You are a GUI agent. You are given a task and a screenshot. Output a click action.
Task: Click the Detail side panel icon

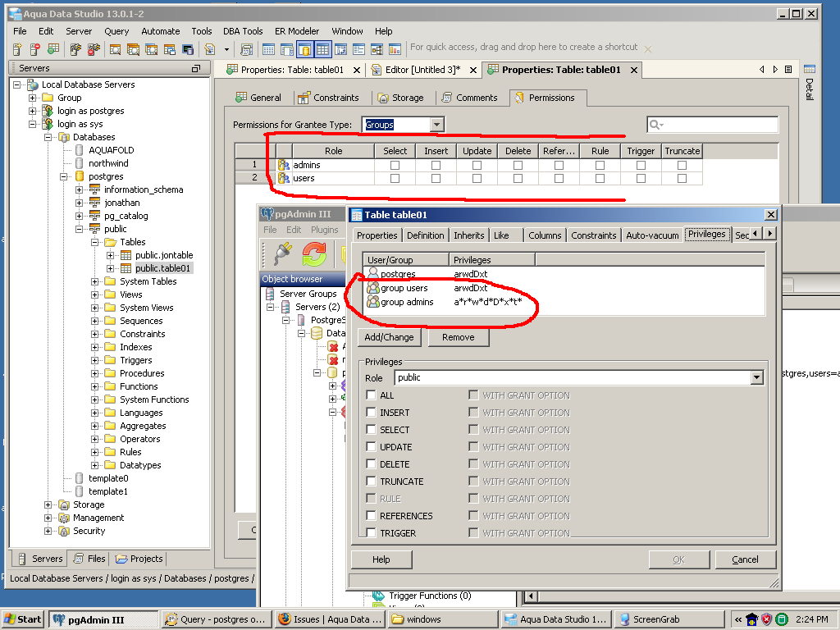click(810, 69)
